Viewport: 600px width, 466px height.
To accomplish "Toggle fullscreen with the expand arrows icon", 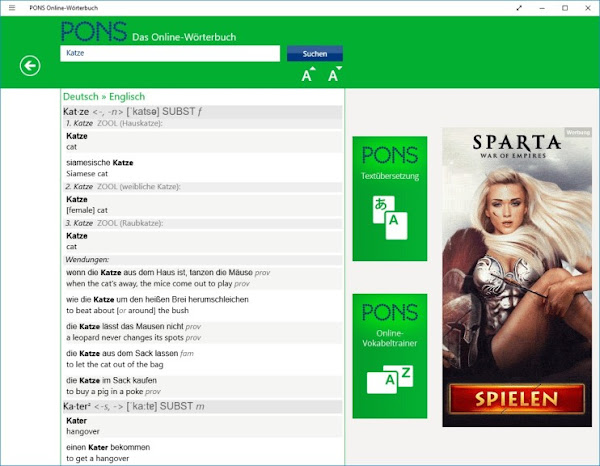I will [x=519, y=8].
